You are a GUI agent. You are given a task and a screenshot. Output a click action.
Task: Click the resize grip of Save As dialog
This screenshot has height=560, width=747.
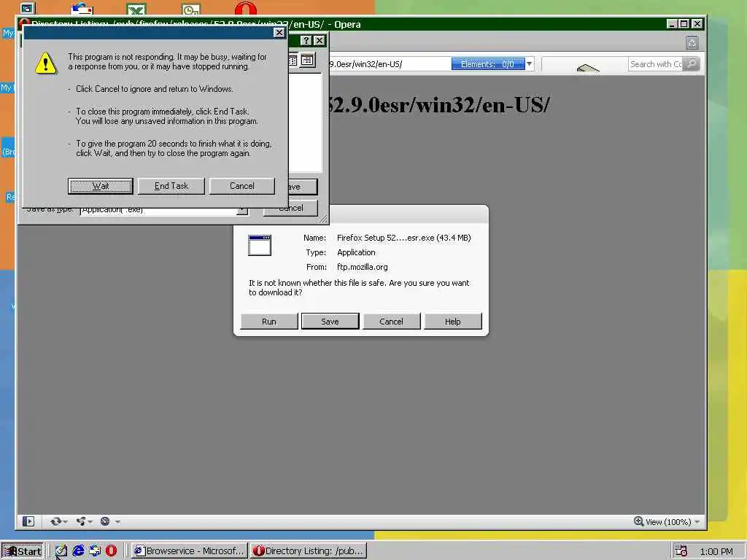click(x=324, y=219)
